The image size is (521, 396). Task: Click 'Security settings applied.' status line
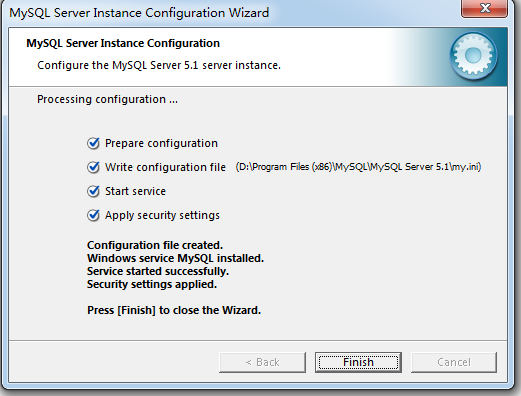pyautogui.click(x=152, y=284)
